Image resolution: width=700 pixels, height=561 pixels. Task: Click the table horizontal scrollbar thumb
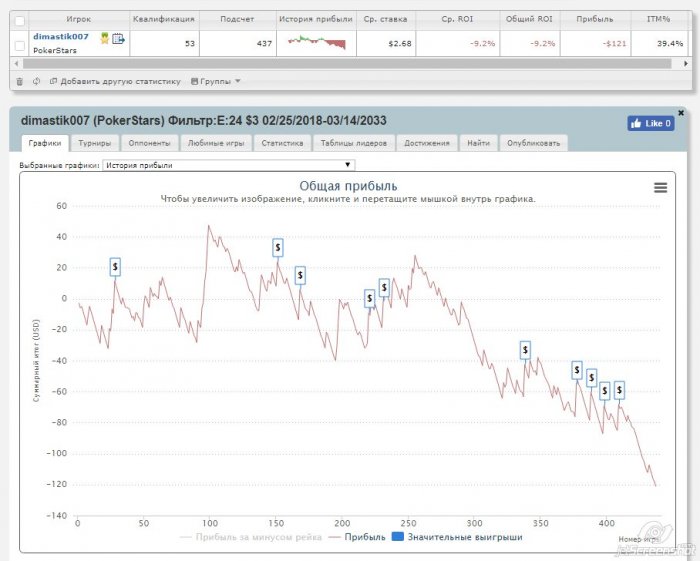click(x=347, y=64)
